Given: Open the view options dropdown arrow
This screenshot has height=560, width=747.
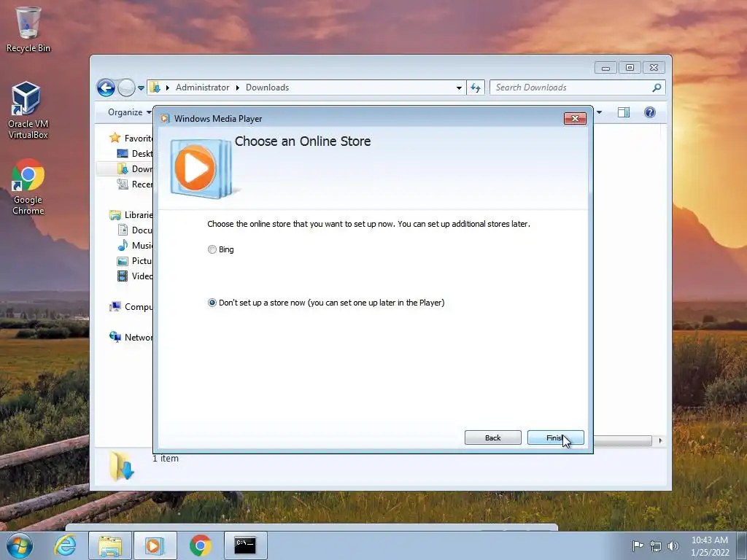Looking at the screenshot, I should [x=600, y=112].
